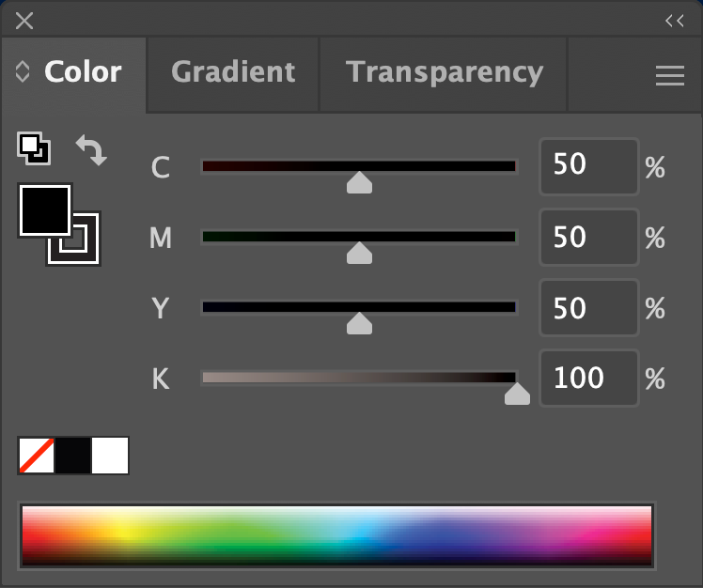This screenshot has width=703, height=588.
Task: Swap fill and stroke colors arrow
Action: 91,150
